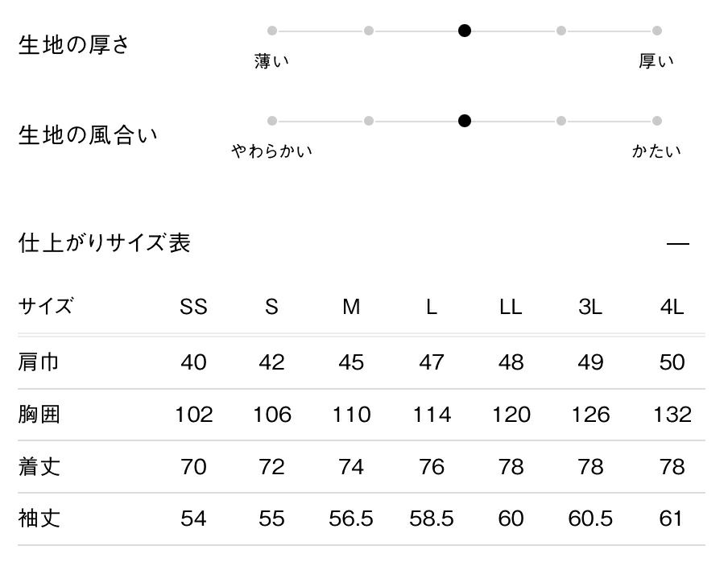Click the 仕上がりサイズ表 section heading

click(104, 242)
